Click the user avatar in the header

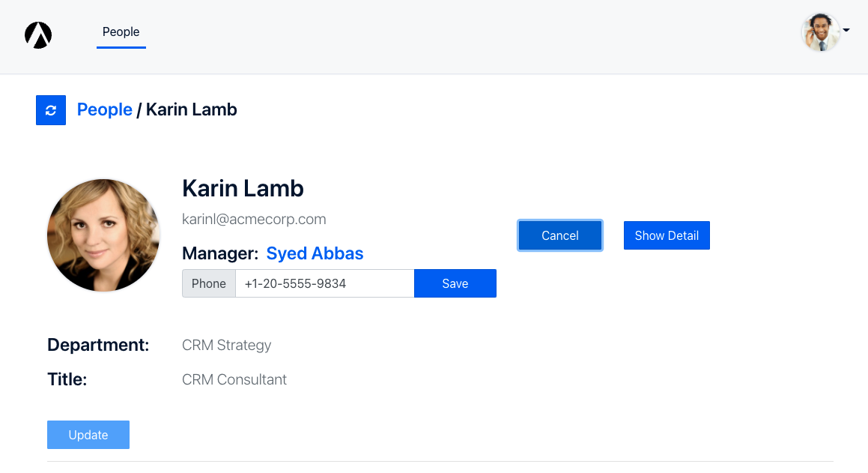(x=820, y=32)
